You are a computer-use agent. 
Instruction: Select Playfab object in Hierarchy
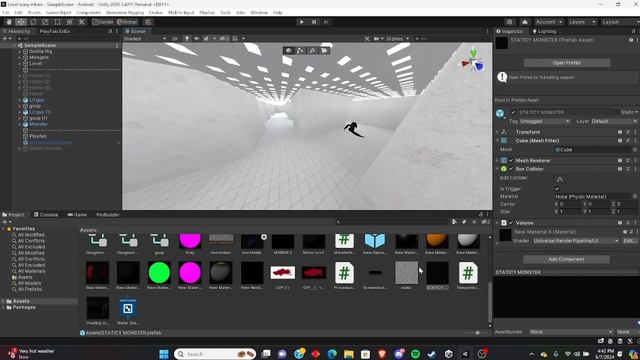click(38, 136)
